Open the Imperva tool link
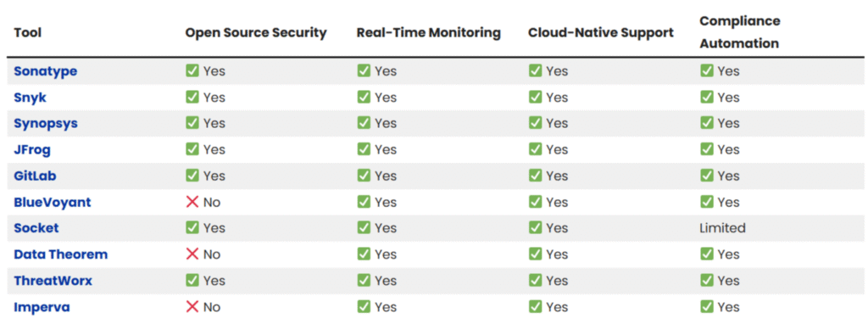Screen dimensions: 868x335 point(42,307)
